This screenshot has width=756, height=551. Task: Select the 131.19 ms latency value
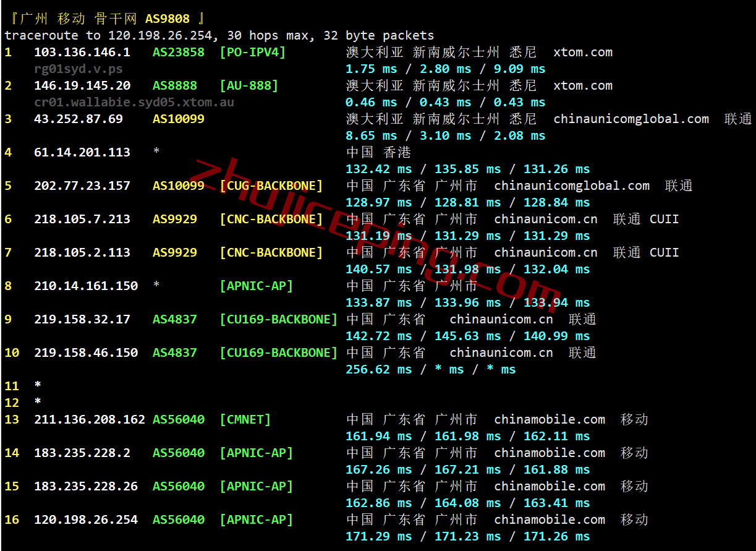click(379, 236)
